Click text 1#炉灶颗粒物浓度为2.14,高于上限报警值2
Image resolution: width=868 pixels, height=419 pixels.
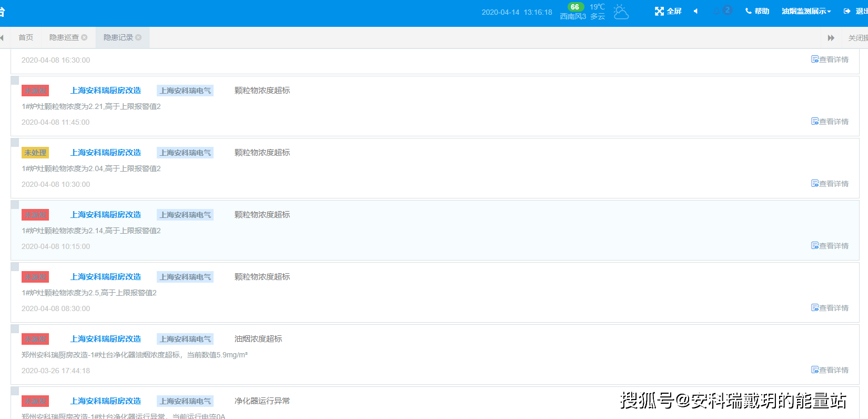coord(91,231)
